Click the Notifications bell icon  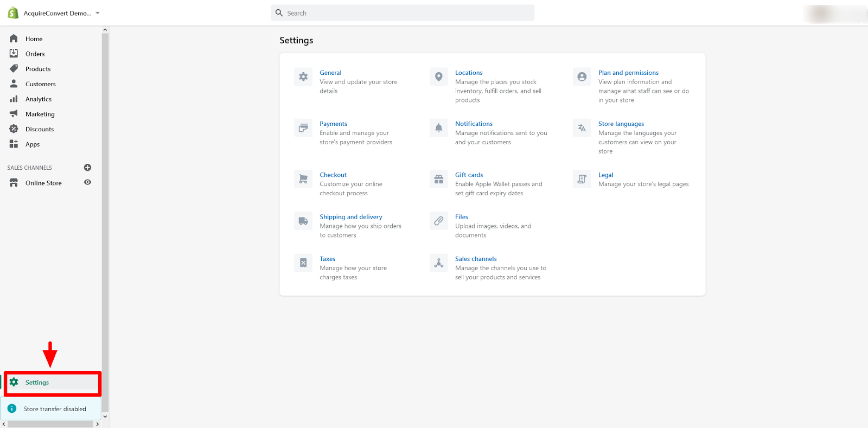439,128
